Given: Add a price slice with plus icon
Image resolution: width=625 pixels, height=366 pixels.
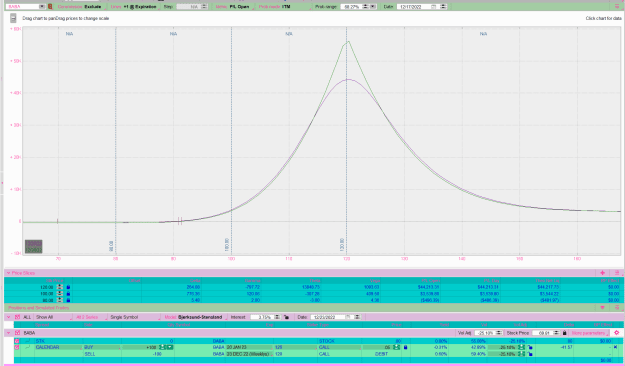Looking at the screenshot, I should point(602,273).
